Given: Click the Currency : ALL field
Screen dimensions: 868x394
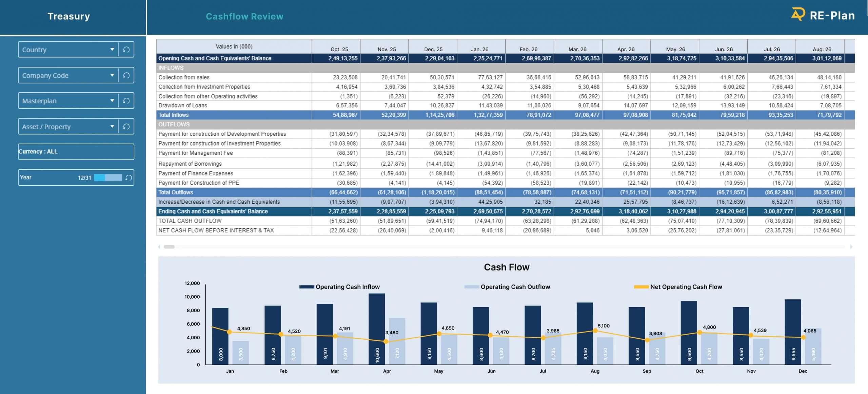Looking at the screenshot, I should click(x=76, y=152).
